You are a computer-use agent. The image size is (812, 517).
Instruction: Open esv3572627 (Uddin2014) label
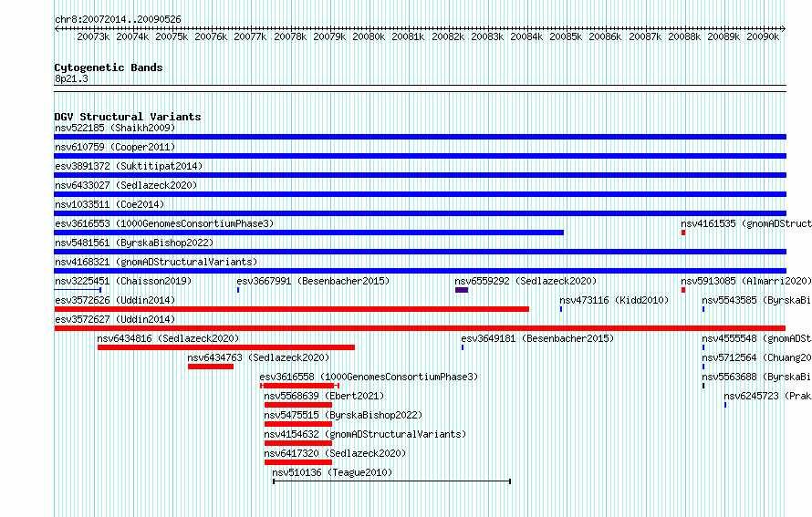point(115,319)
